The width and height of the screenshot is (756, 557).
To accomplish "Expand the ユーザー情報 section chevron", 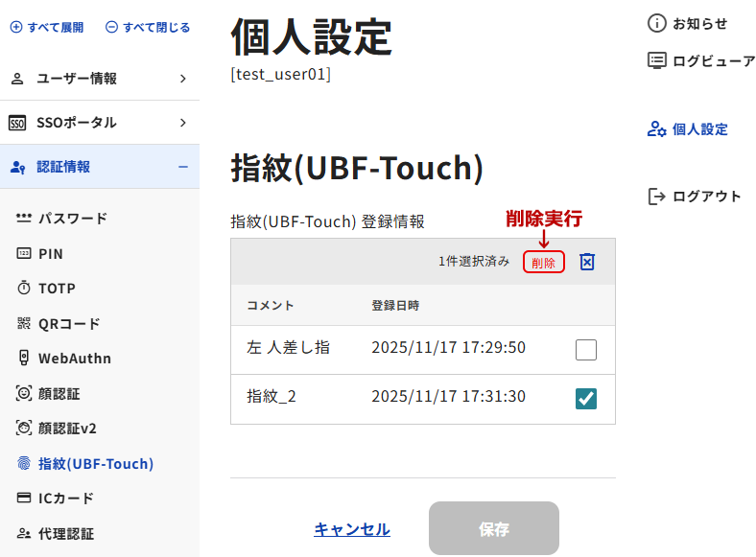I will (182, 79).
